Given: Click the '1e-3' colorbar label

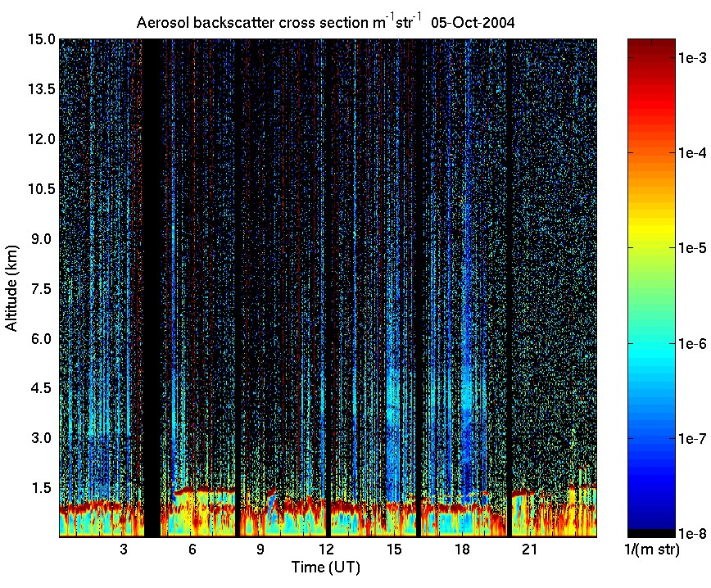Looking at the screenshot, I should (692, 58).
